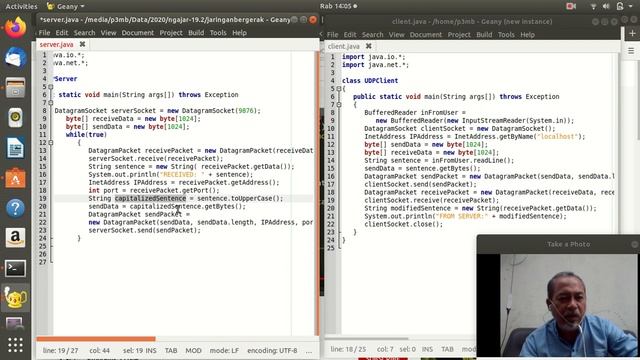Click highlighted capitalizedSentence on server line 19

(x=150, y=198)
